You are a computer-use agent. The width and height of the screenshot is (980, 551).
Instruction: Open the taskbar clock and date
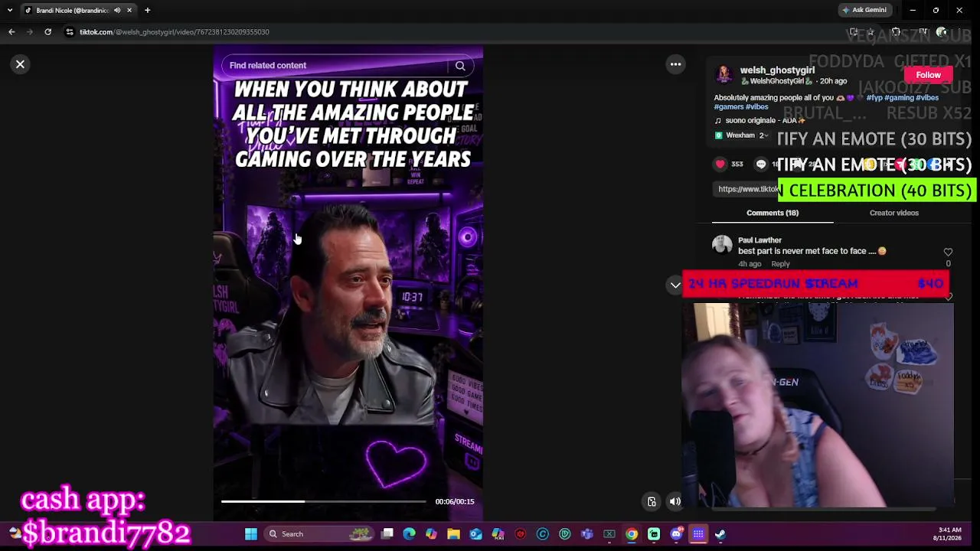pos(947,534)
